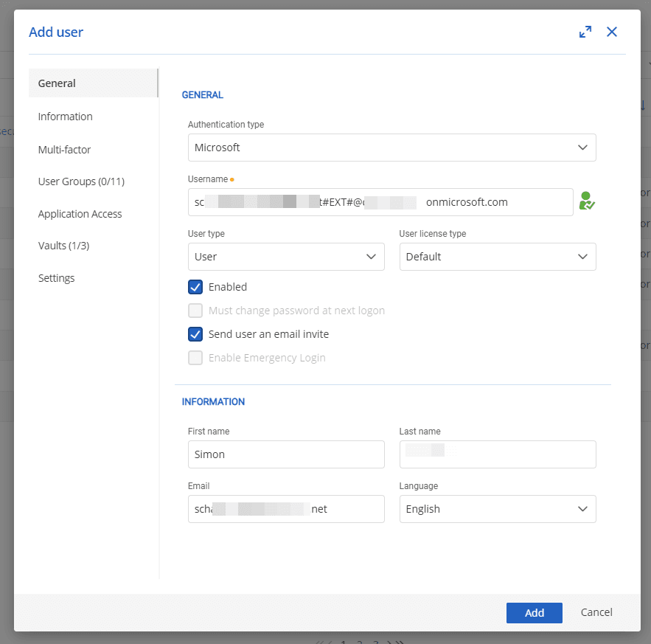Uncheck the Enabled checkbox
This screenshot has width=651, height=644.
click(195, 287)
